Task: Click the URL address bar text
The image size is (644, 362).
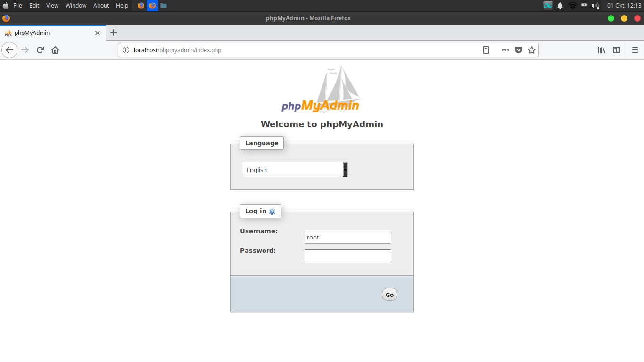Action: (x=177, y=50)
